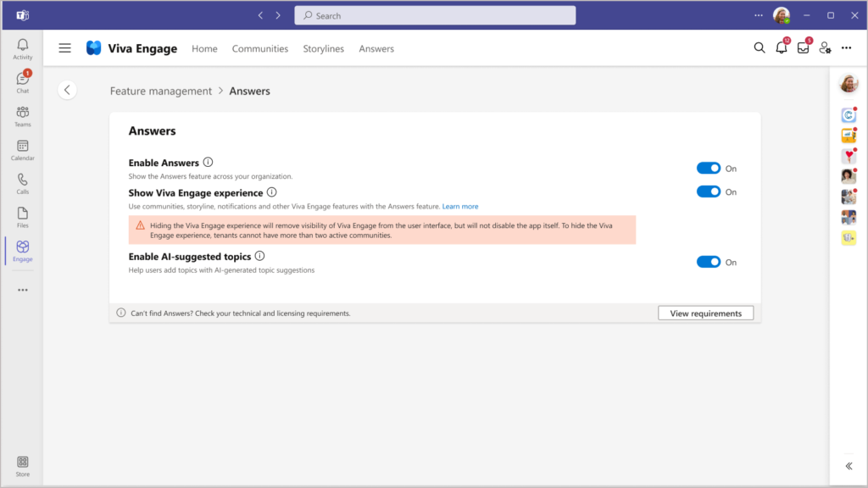Go to the Home tab
The image size is (868, 488).
pos(204,48)
